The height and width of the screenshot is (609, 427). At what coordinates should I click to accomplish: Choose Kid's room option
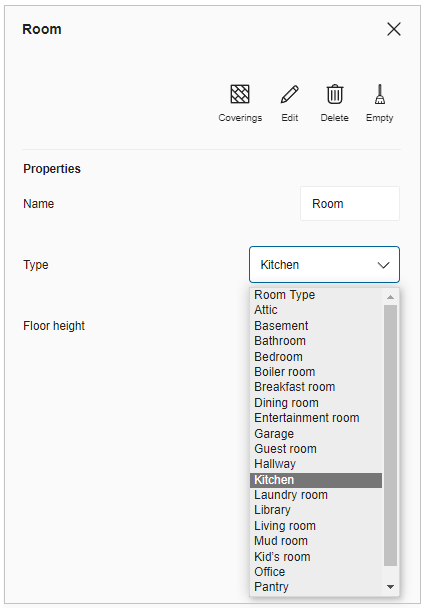316,557
